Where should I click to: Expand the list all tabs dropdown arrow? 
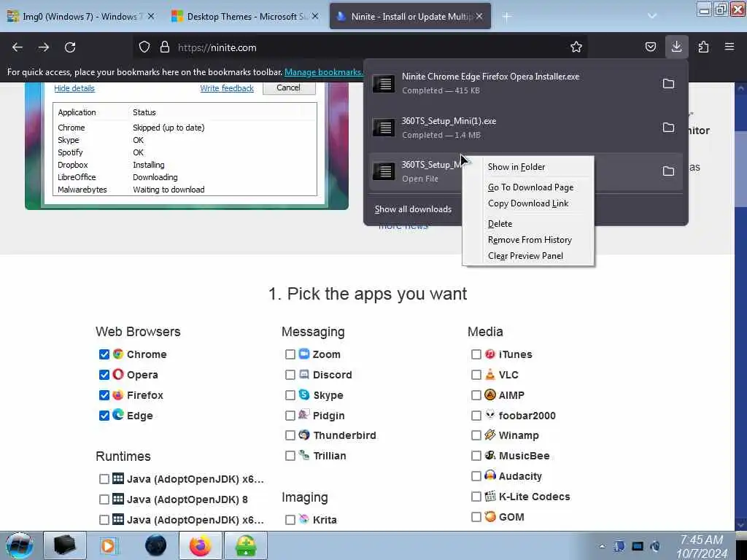coord(652,16)
